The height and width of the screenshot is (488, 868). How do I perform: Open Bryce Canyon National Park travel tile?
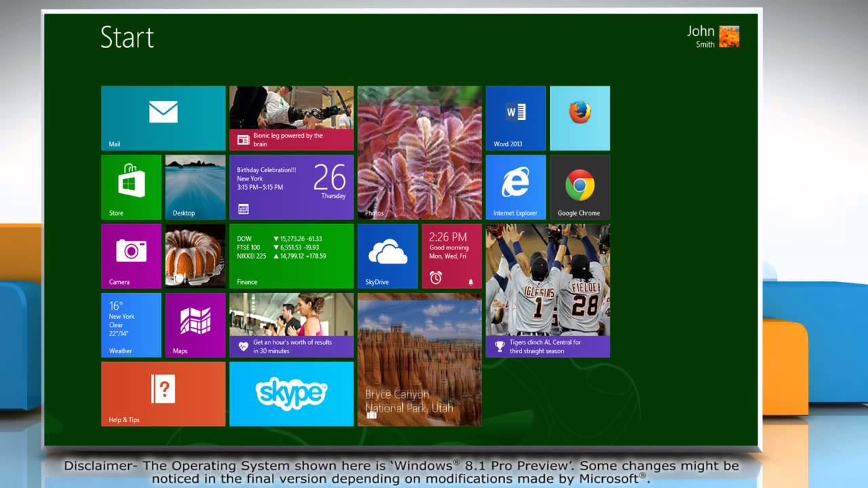(x=420, y=359)
